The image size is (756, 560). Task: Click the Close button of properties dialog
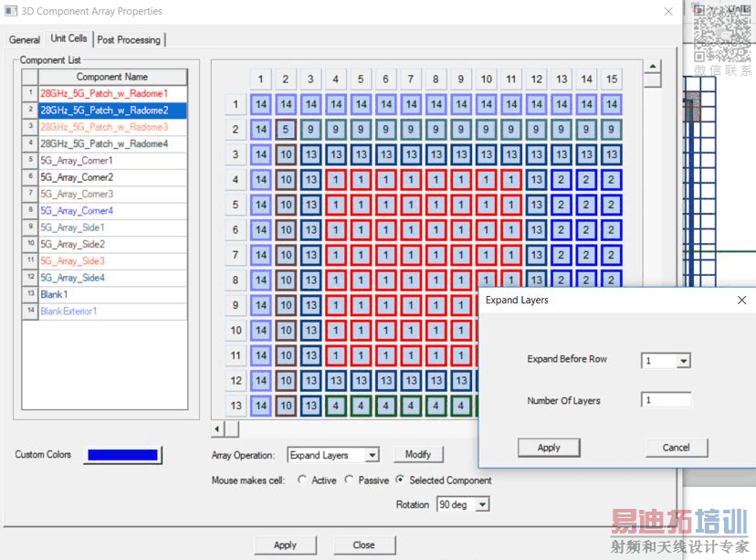[363, 545]
